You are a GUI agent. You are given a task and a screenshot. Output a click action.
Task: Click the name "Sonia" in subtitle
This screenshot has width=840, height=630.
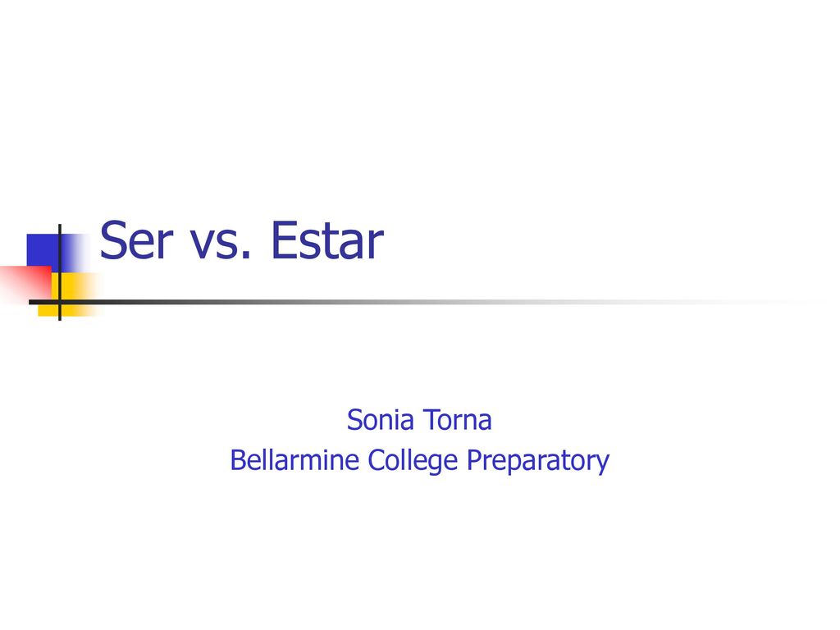tap(381, 419)
